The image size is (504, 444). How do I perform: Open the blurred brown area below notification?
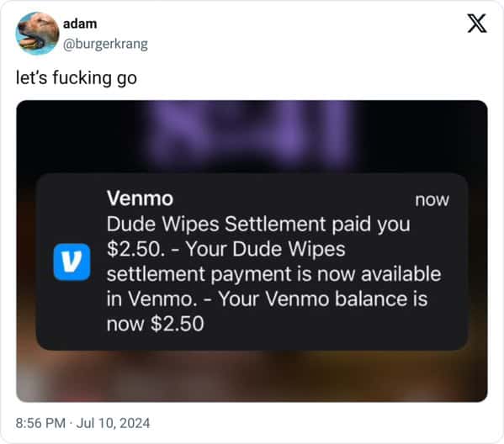252,376
